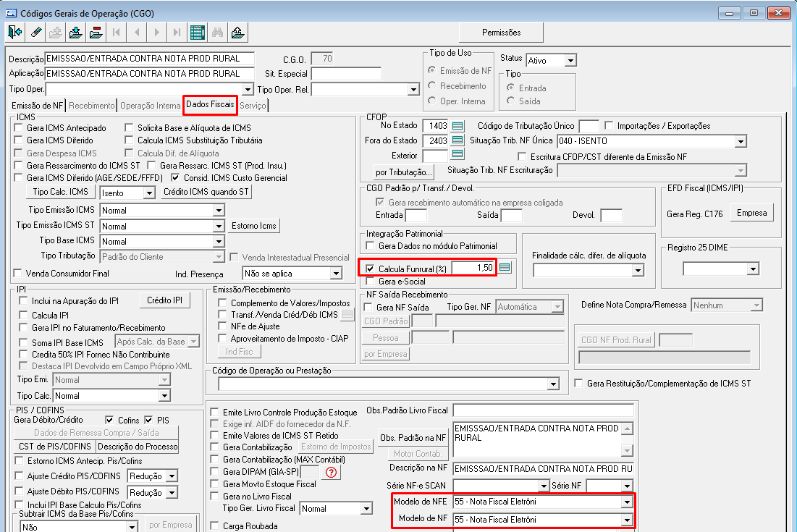The image size is (797, 532).
Task: Open lookup icon next to Calcula Funrural percentage
Action: coord(505,267)
